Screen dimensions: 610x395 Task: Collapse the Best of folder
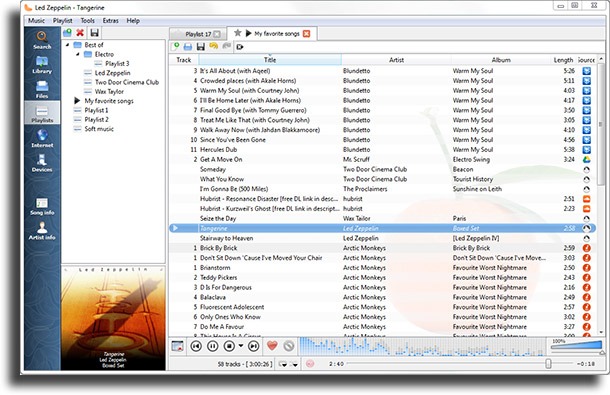pos(67,45)
